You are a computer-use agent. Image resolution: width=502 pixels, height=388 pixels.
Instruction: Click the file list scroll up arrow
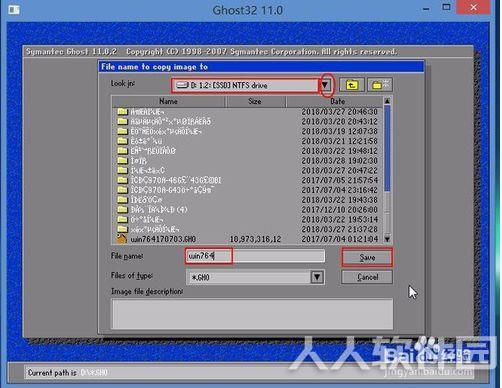pyautogui.click(x=387, y=100)
